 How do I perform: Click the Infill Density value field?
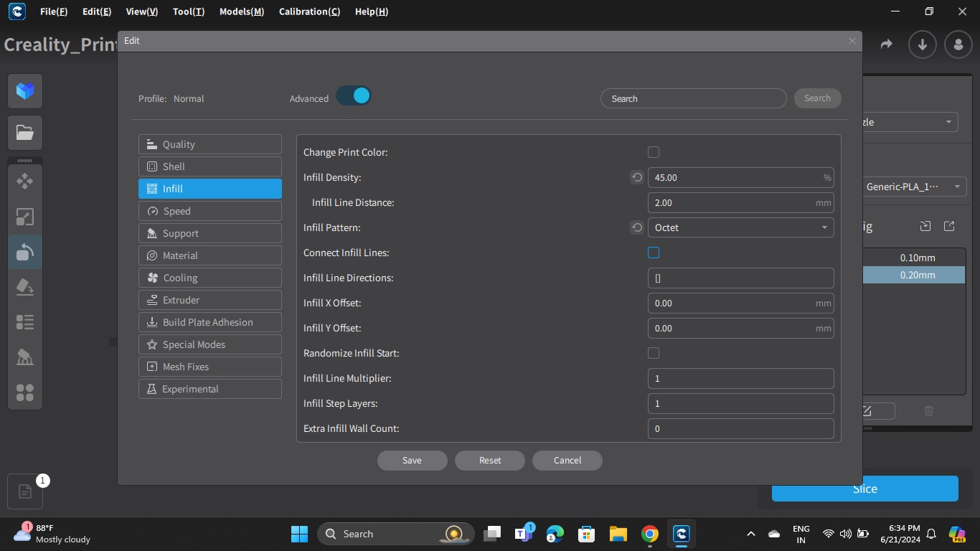pyautogui.click(x=741, y=177)
